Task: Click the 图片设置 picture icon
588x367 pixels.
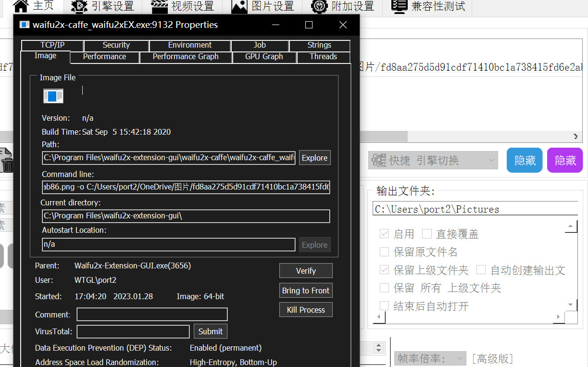Action: tap(239, 6)
